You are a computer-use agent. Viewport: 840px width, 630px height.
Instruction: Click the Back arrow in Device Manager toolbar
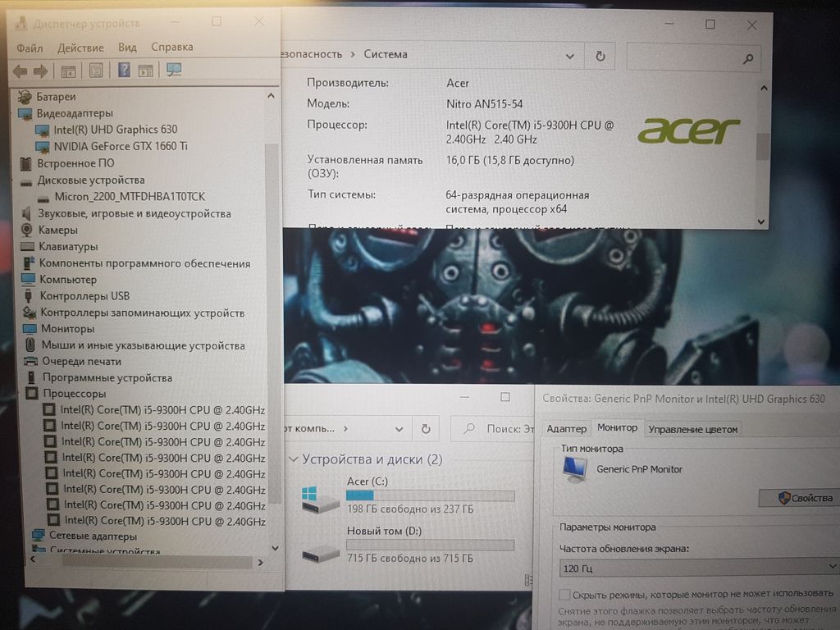20,71
